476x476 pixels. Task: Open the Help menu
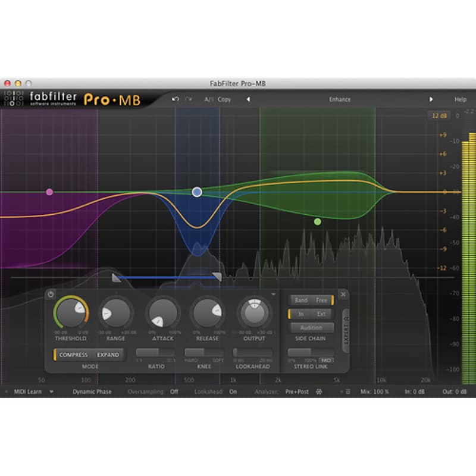pos(459,99)
